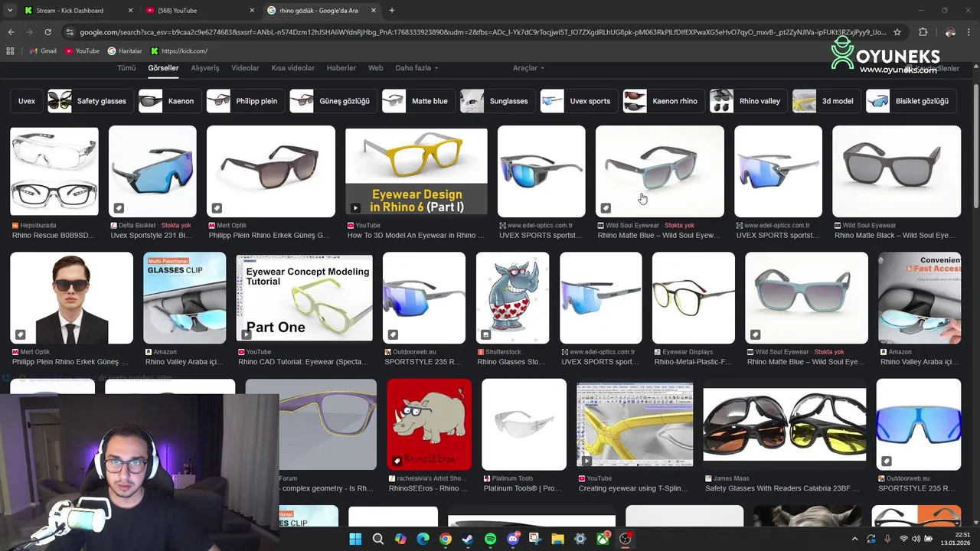Open Xbox app from the taskbar

coord(603,539)
